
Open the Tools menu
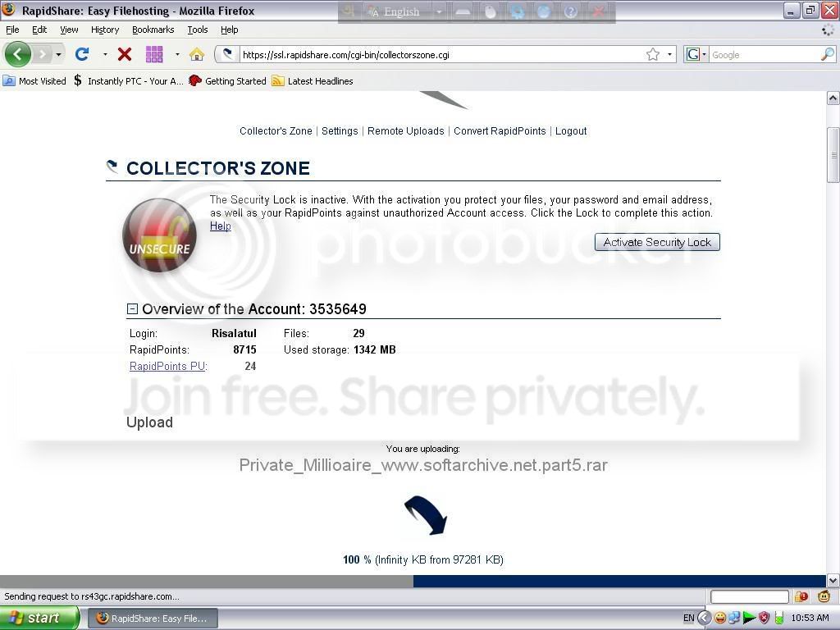point(197,30)
